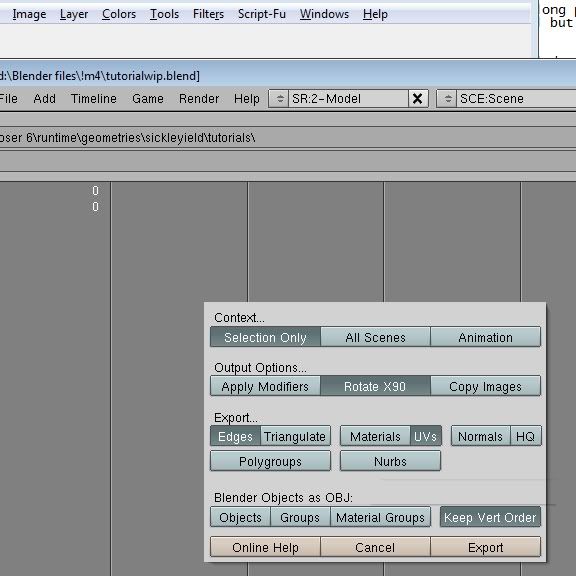Screen dimensions: 576x576
Task: Edit the SCE:Scene name field
Action: (516, 98)
